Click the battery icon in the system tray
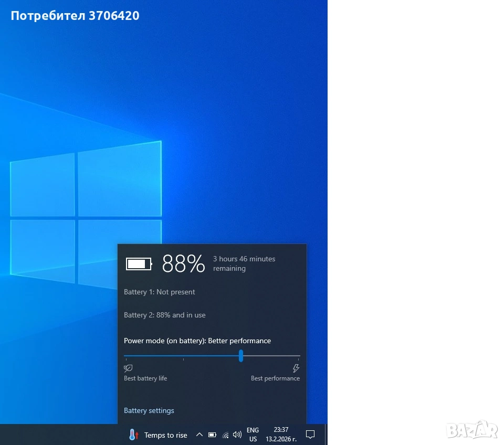Image resolution: width=504 pixels, height=445 pixels. pyautogui.click(x=212, y=435)
